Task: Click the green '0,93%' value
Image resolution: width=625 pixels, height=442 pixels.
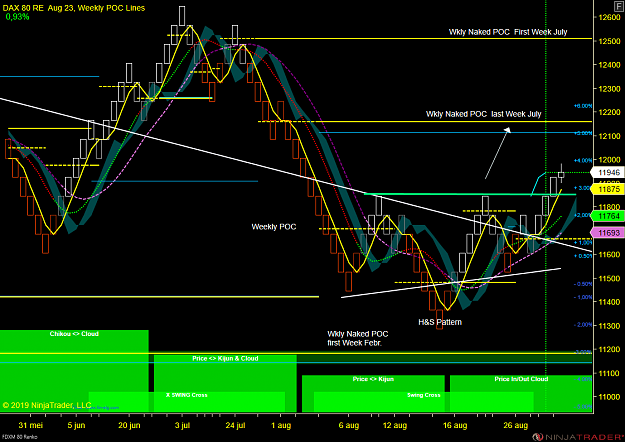Action: point(17,17)
